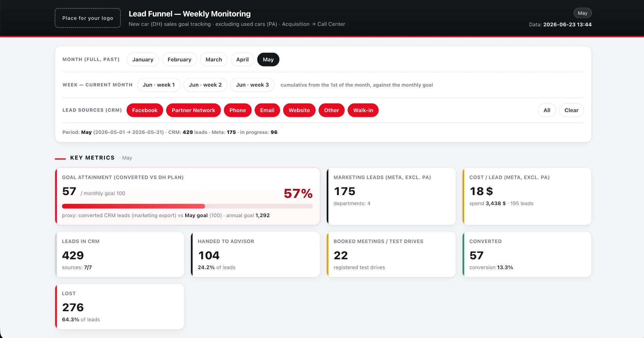Select All lead sources button
The image size is (644, 338).
click(547, 110)
